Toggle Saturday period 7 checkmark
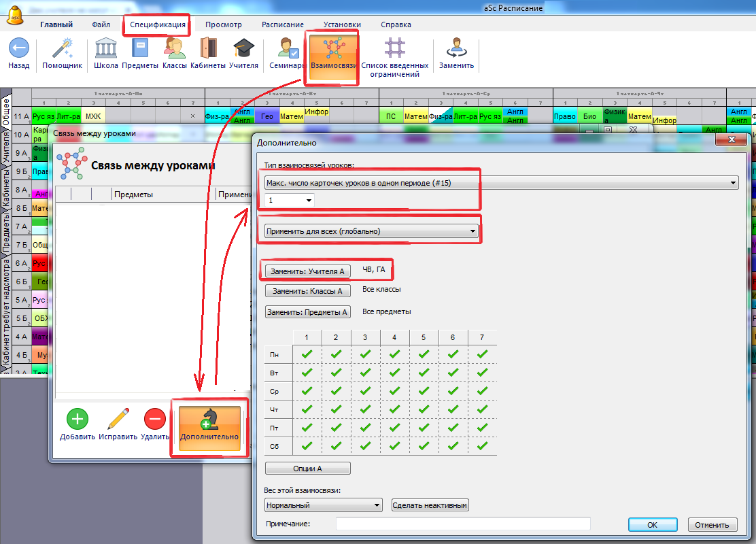Screen dimensions: 756x544 click(x=482, y=446)
